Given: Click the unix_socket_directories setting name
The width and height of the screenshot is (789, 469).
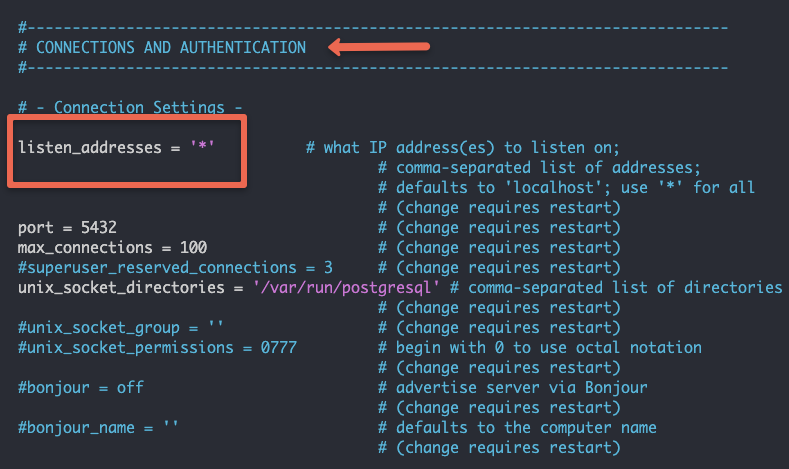Looking at the screenshot, I should (121, 288).
